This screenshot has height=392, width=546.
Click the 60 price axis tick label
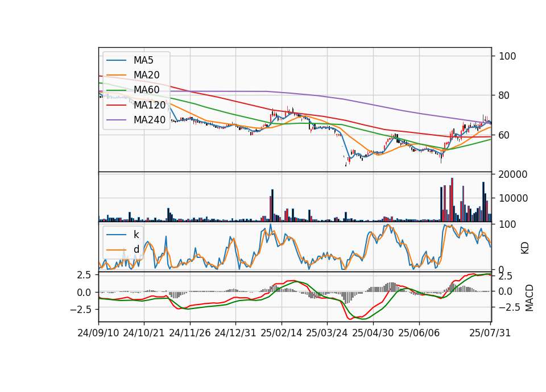pyautogui.click(x=504, y=135)
